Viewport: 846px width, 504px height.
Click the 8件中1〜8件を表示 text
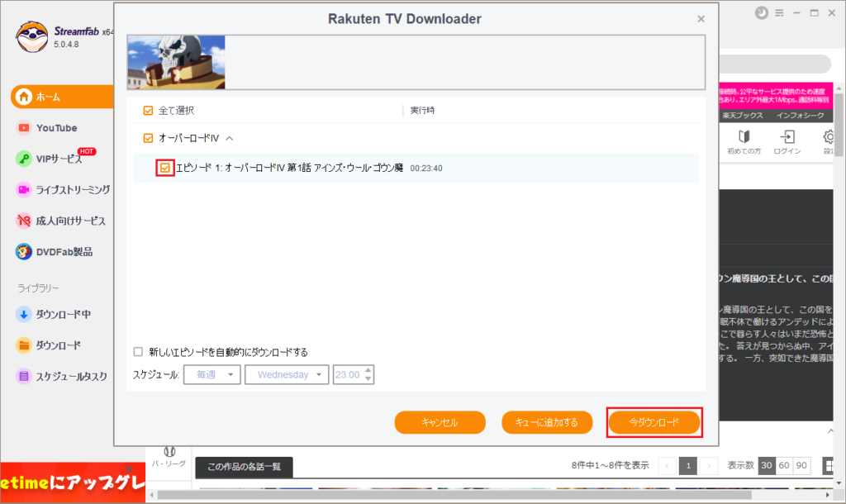coord(611,466)
